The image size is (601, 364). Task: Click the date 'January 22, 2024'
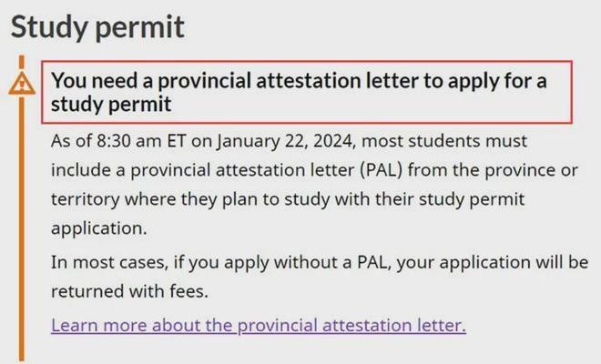[x=264, y=143]
